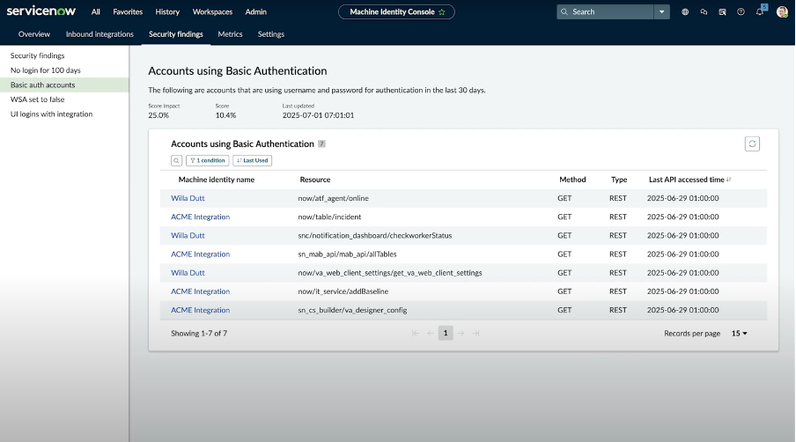Expand the search scope dropdown arrow
Viewport: 796px width, 442px height.
661,12
